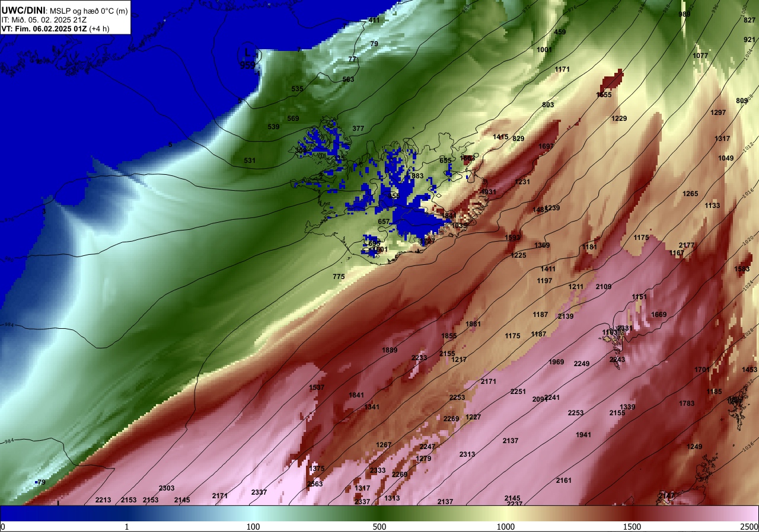
Task: Click the low pressure 'L' symbol above 959
Action: 247,53
